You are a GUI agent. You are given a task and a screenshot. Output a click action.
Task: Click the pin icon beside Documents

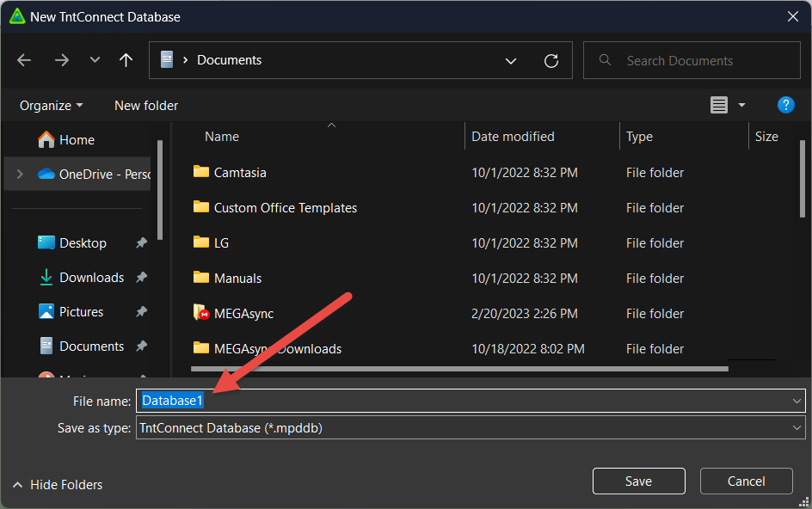tap(141, 346)
